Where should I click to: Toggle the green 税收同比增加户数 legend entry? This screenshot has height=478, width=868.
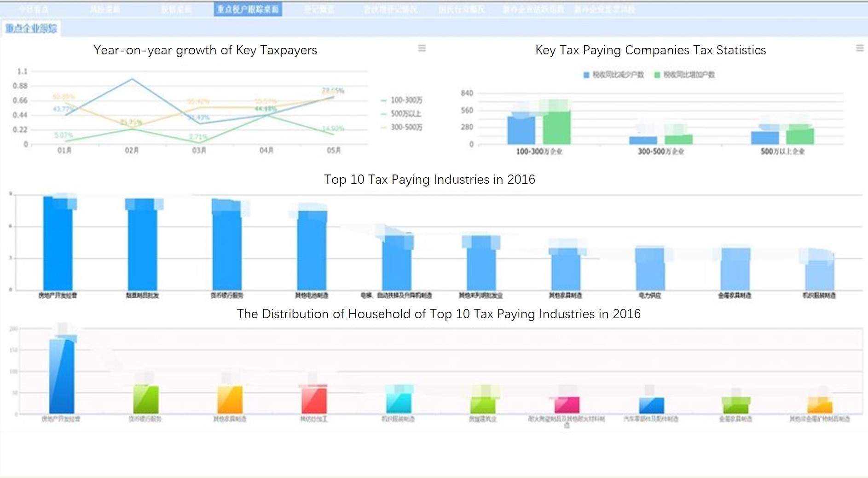point(685,75)
